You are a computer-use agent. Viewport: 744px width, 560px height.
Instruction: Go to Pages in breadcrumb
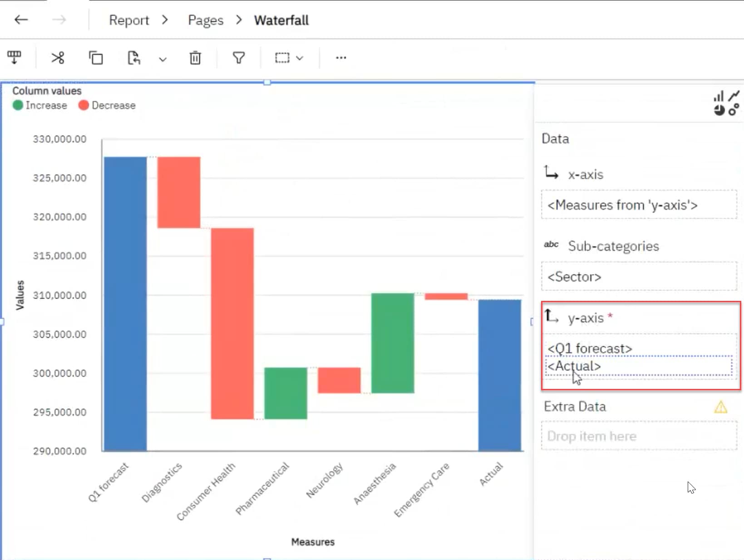pyautogui.click(x=206, y=20)
